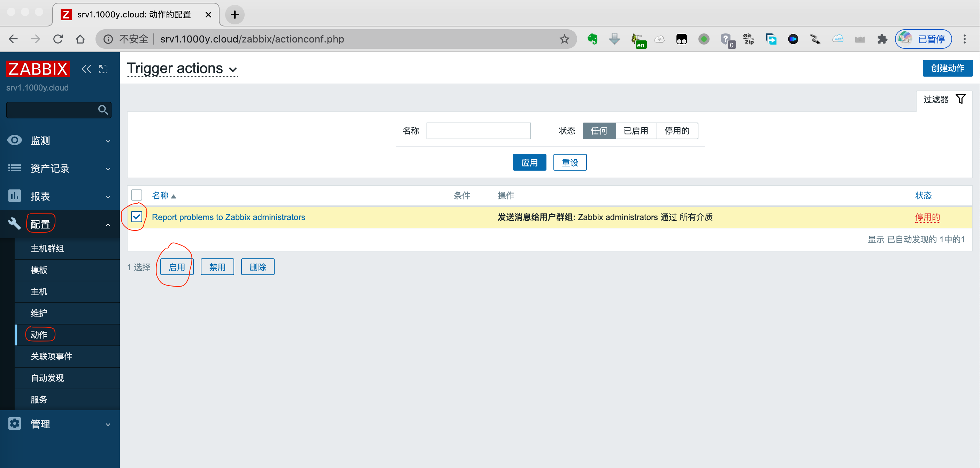Click the search magnifier in the sidebar
This screenshot has height=468, width=980.
pos(103,110)
